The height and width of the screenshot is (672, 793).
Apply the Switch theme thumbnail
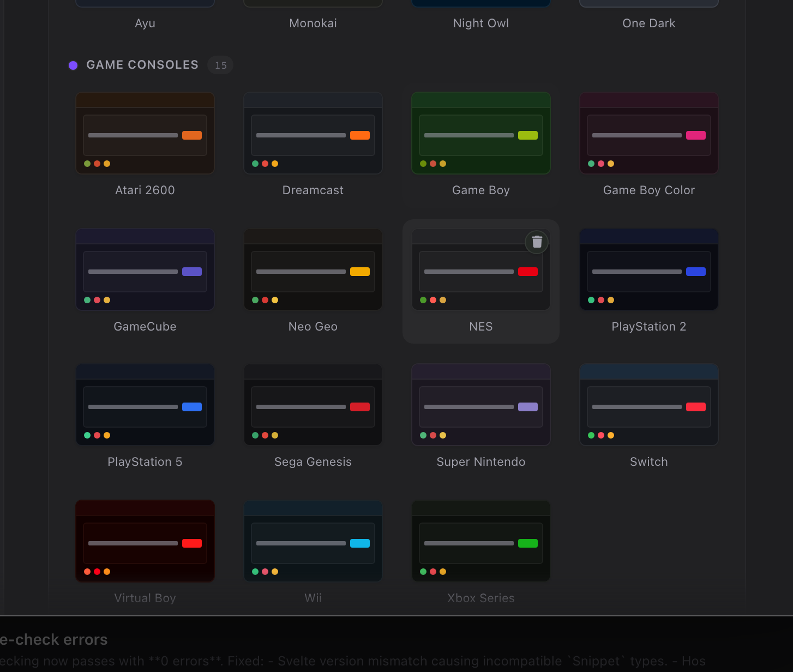coord(649,405)
